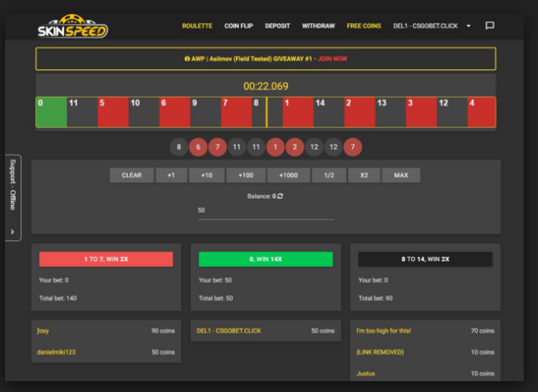Click Total bet: 90 text
Screen dimensions: 538x392
[x=375, y=299]
